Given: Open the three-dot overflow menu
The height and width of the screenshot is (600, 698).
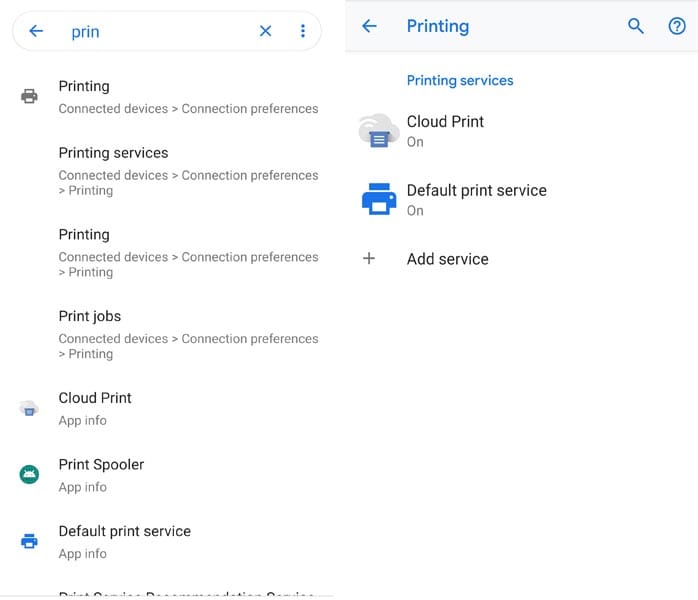Looking at the screenshot, I should click(x=303, y=31).
